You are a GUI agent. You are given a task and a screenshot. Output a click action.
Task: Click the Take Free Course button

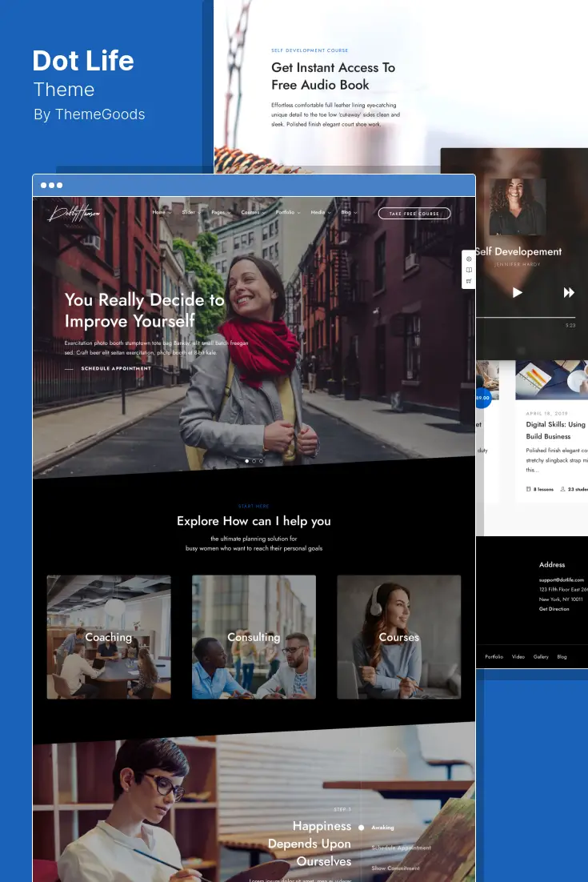414,213
